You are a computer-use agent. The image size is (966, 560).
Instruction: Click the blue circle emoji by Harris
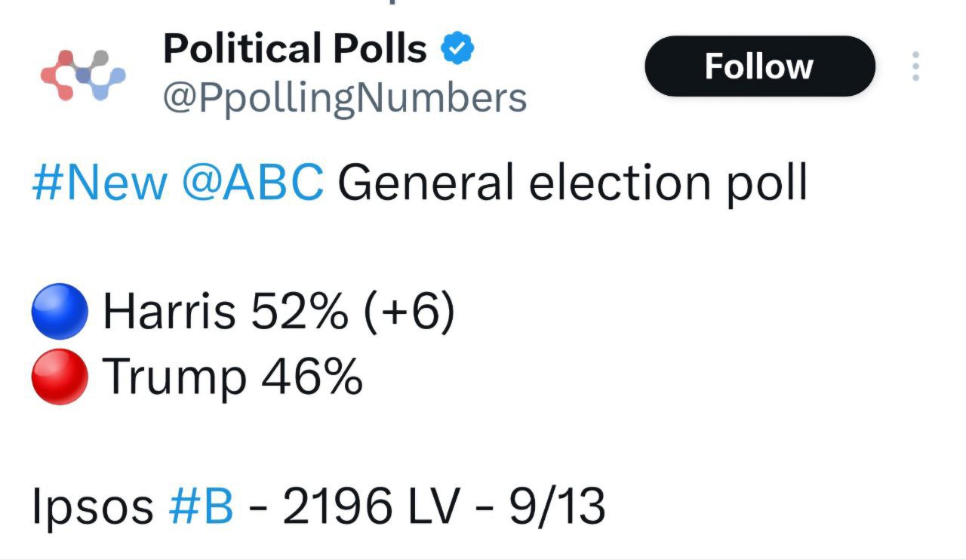click(x=60, y=311)
